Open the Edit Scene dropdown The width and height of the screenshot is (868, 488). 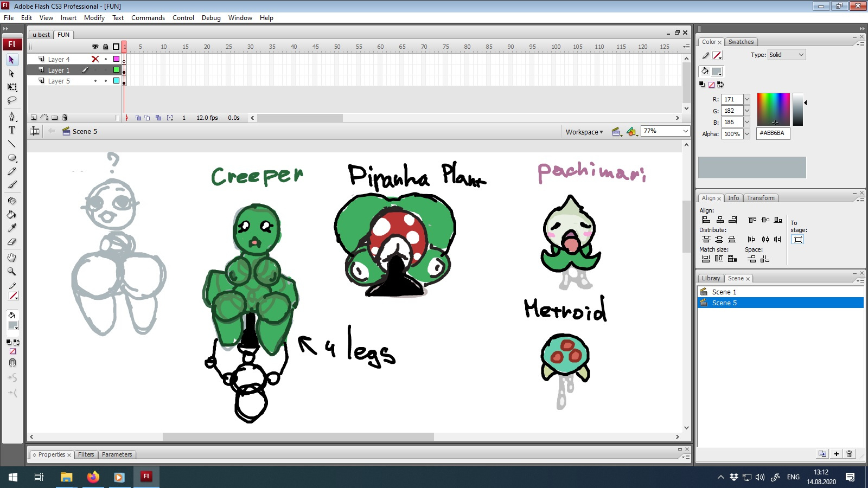click(616, 132)
